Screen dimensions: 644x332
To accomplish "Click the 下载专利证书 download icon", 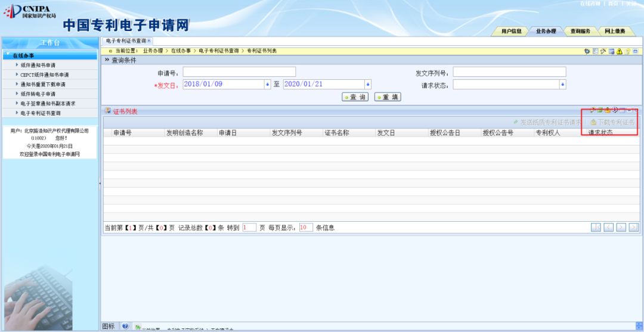I will (x=593, y=122).
